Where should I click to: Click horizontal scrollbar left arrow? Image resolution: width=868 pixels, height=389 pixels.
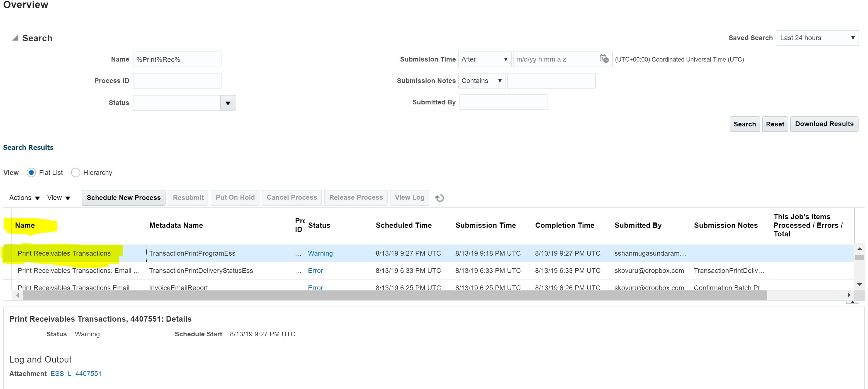coord(17,295)
